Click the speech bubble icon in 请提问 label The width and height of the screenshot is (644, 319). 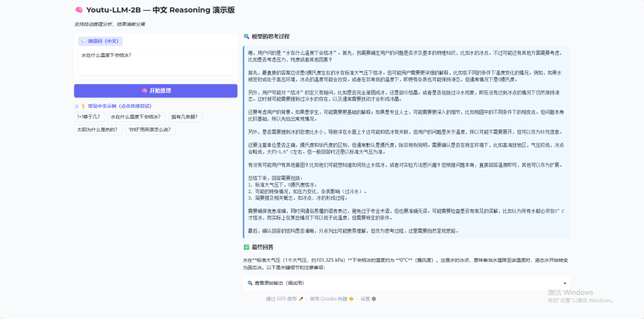coord(83,41)
